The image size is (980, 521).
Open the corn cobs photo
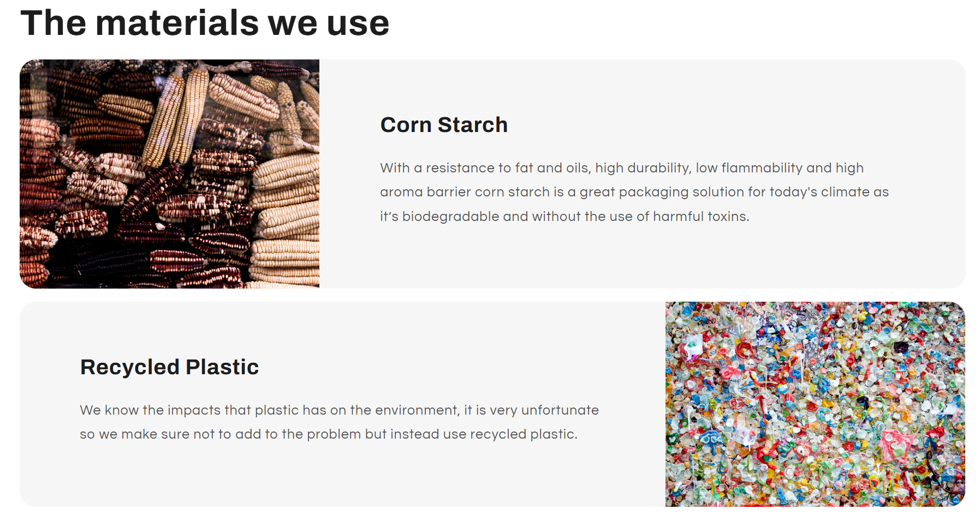[x=169, y=173]
